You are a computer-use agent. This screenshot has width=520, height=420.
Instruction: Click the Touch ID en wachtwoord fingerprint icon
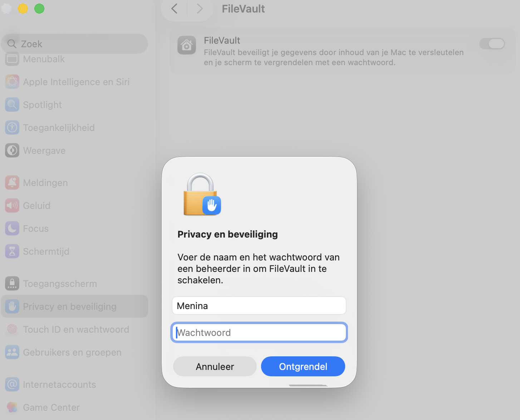[x=12, y=329]
